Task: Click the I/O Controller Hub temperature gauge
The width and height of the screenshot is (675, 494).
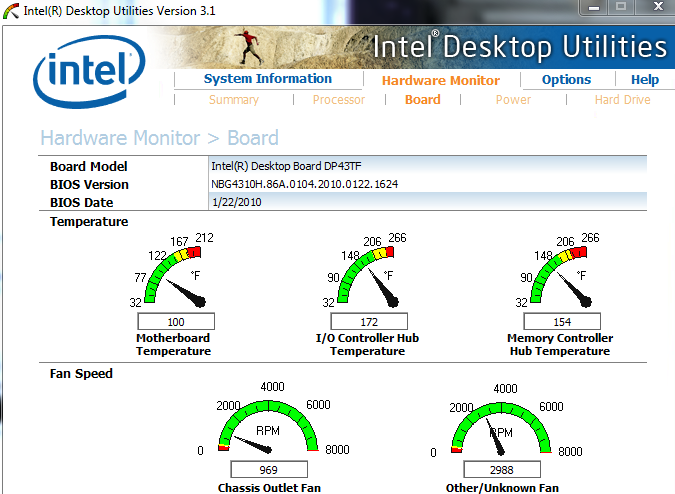Action: [x=367, y=271]
